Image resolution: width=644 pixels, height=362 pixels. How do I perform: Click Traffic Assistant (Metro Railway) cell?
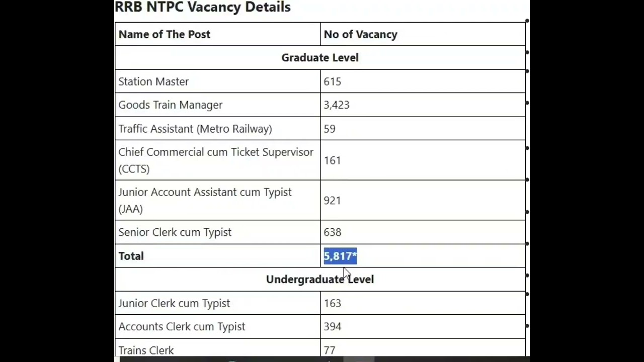pos(195,129)
